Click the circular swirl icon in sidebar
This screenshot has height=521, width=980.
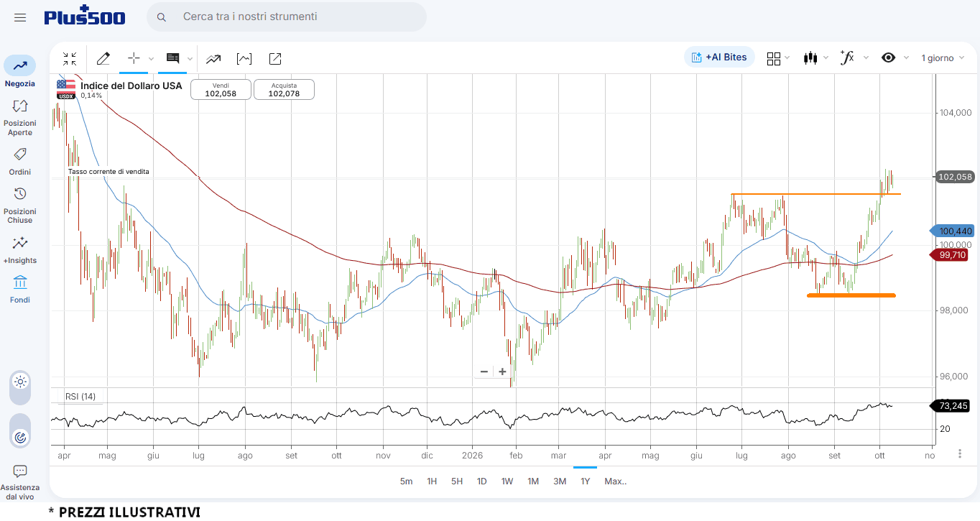click(x=20, y=436)
